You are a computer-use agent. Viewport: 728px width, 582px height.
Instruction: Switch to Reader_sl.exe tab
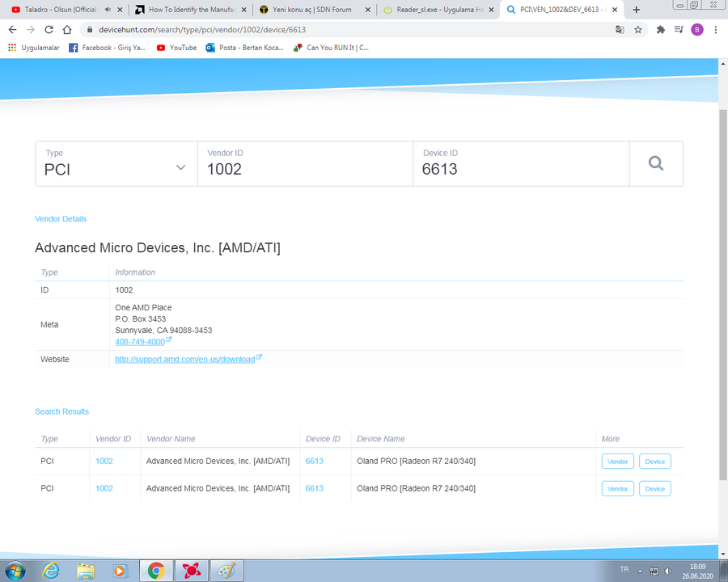point(440,9)
